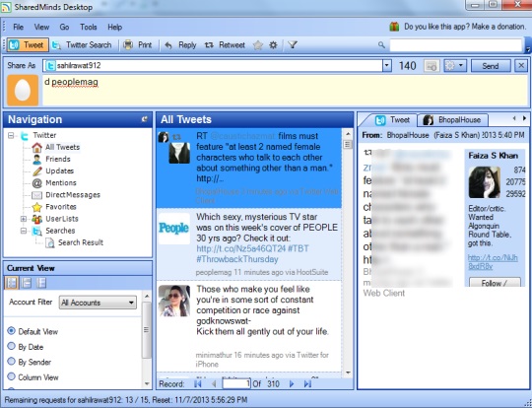Screen dimensions: 532x408
Task: Click the filter funnel icon
Action: [x=293, y=44]
